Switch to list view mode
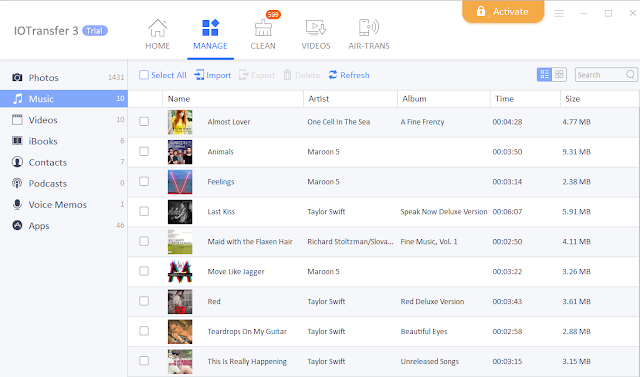 tap(544, 74)
